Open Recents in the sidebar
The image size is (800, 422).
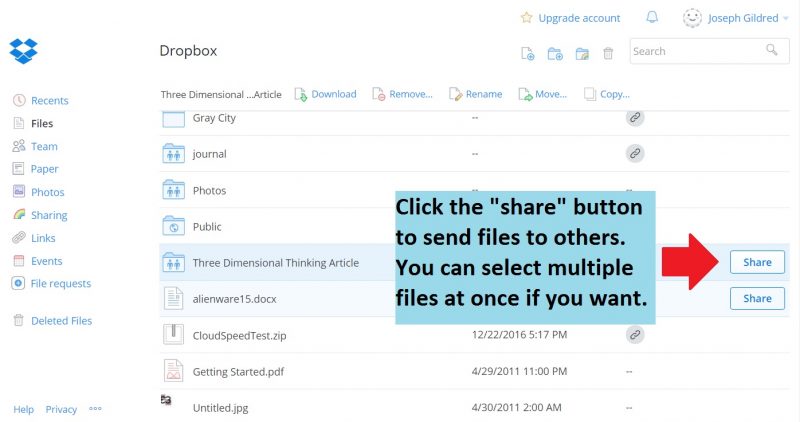tap(49, 101)
